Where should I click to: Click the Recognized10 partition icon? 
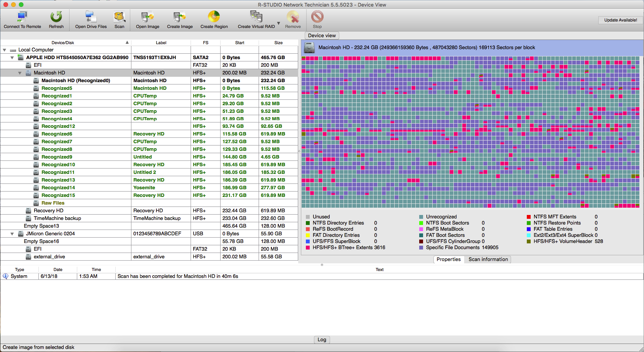tap(36, 165)
